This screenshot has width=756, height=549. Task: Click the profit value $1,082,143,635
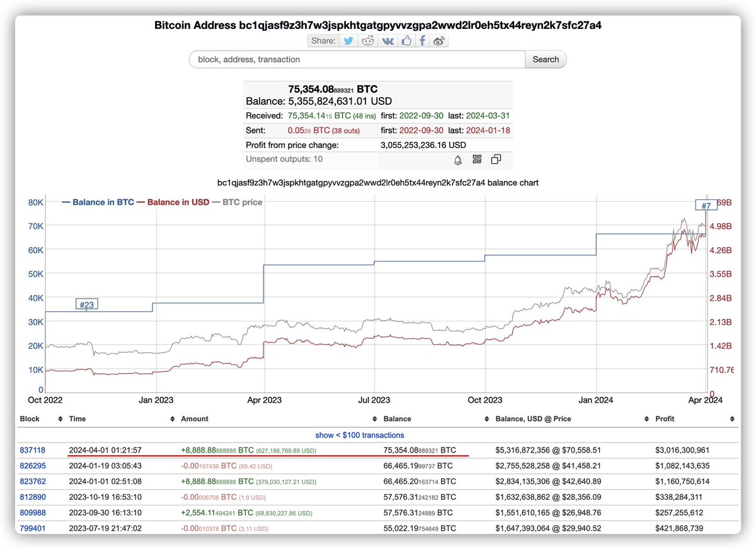(x=683, y=466)
